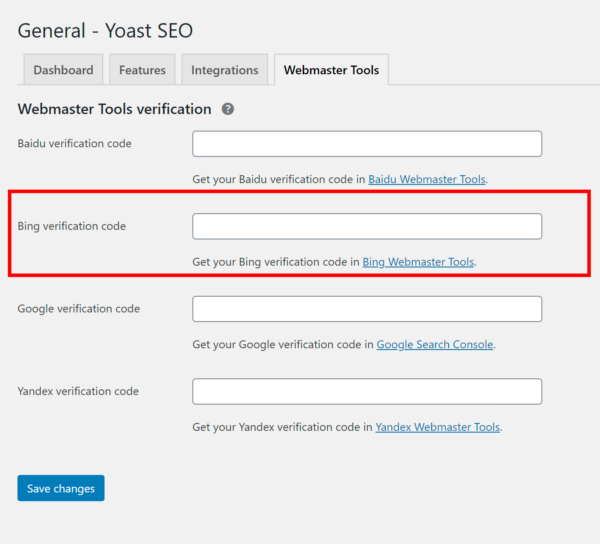
Task: Switch to the Dashboard tab
Action: (63, 70)
